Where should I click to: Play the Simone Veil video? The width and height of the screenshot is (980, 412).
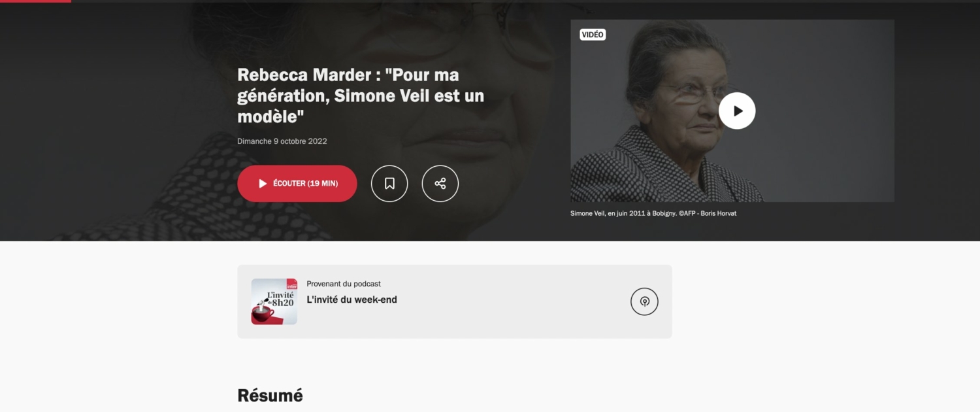pyautogui.click(x=737, y=111)
